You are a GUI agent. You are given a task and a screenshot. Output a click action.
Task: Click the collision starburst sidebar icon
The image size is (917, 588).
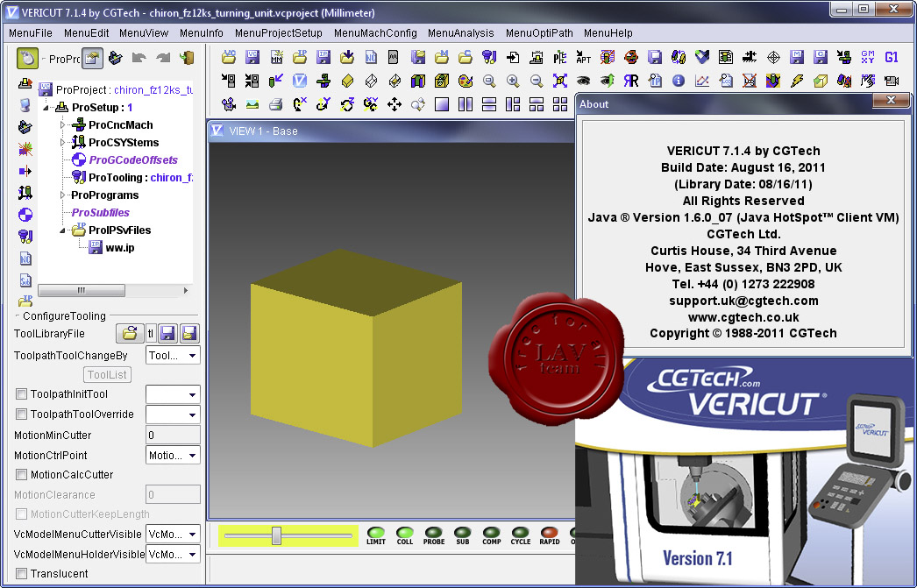(25, 148)
